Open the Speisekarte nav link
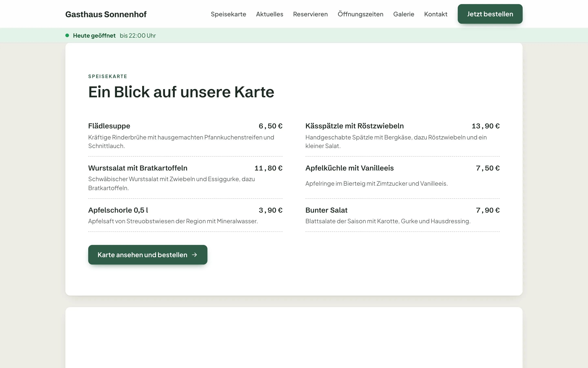This screenshot has height=368, width=588. pyautogui.click(x=228, y=14)
